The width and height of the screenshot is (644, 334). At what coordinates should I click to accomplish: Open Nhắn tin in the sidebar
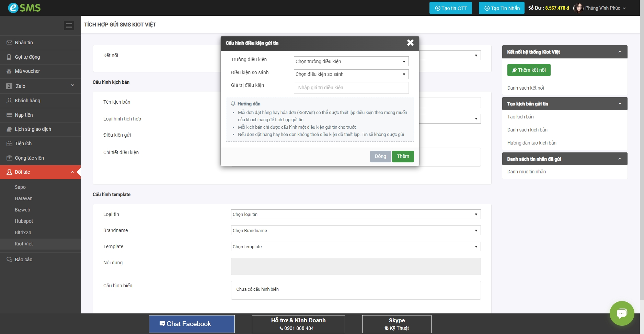(x=24, y=43)
